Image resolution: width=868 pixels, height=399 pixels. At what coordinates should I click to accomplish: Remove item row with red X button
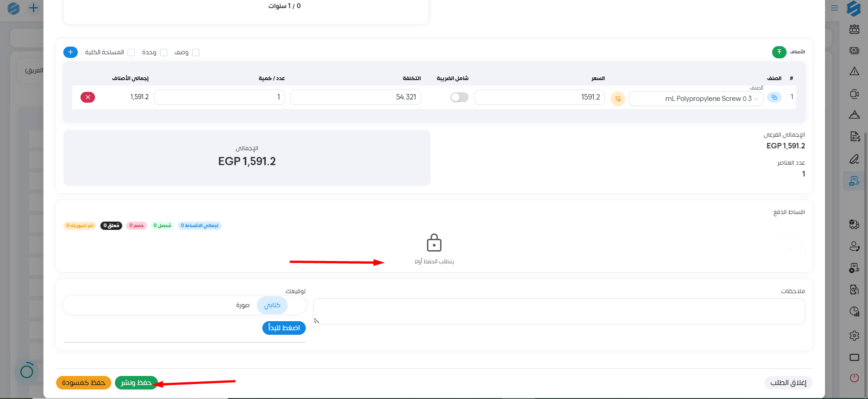[x=88, y=97]
